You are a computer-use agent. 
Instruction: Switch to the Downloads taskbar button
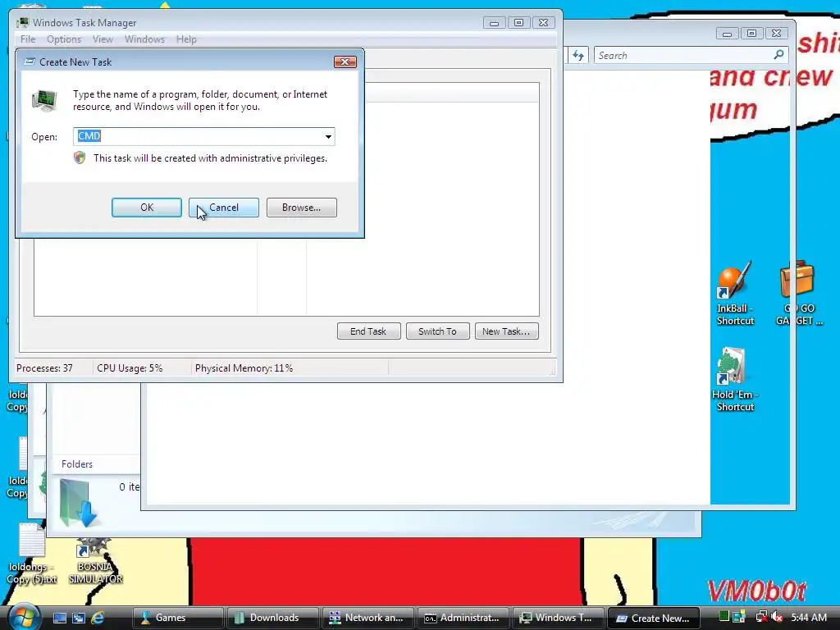coord(273,618)
